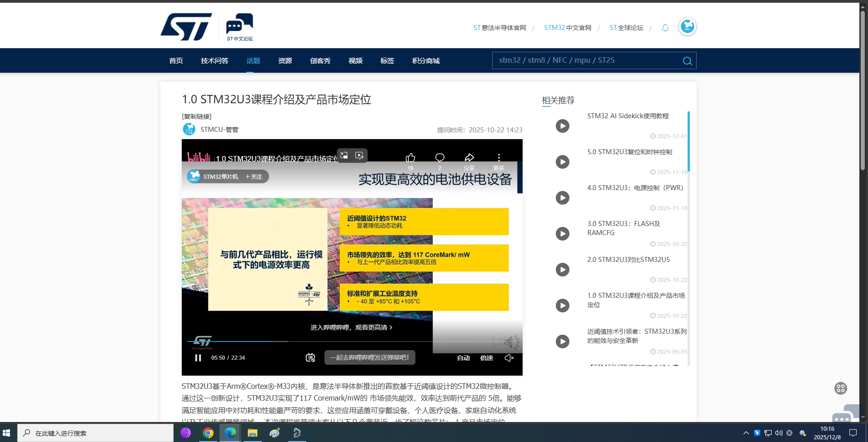868x442 pixels.
Task: Follow STM32单片机 with the +关注 button
Action: (254, 176)
